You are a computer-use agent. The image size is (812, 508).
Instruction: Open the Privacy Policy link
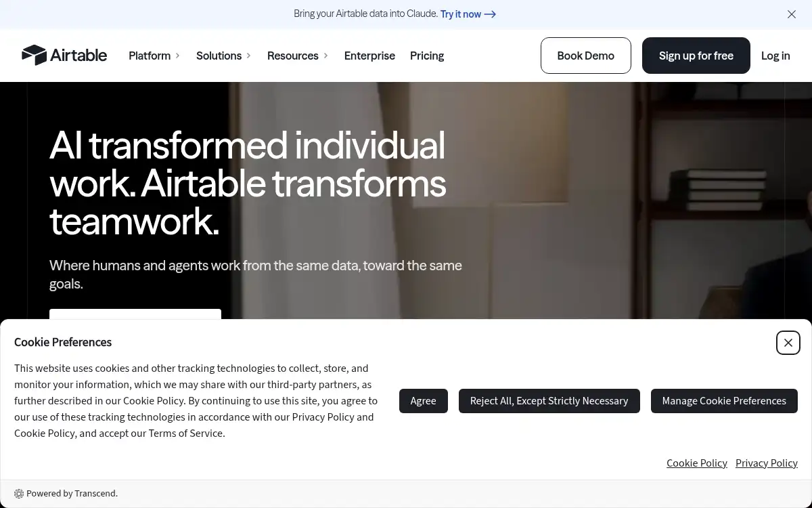tap(767, 463)
